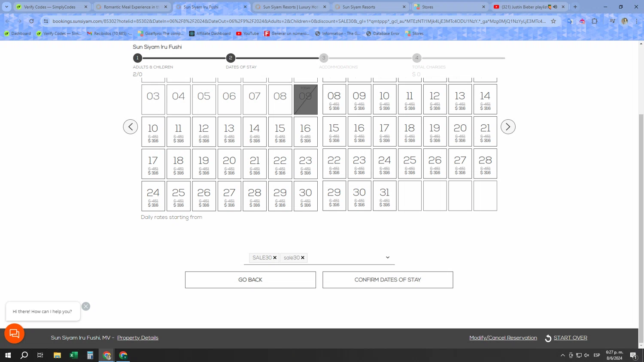Click today's date 09 in left calendar
Screen dimensions: 644x362
(x=306, y=100)
